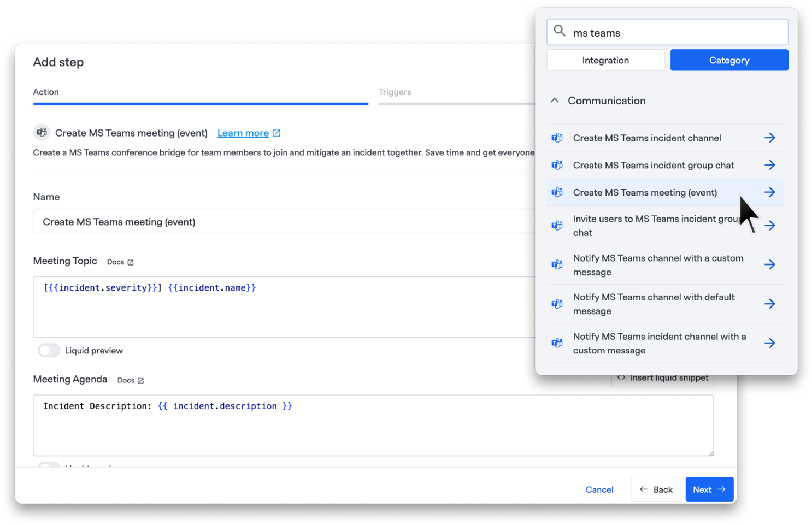The height and width of the screenshot is (525, 812).
Task: Click the 'Communication' category heading text
Action: tap(607, 101)
